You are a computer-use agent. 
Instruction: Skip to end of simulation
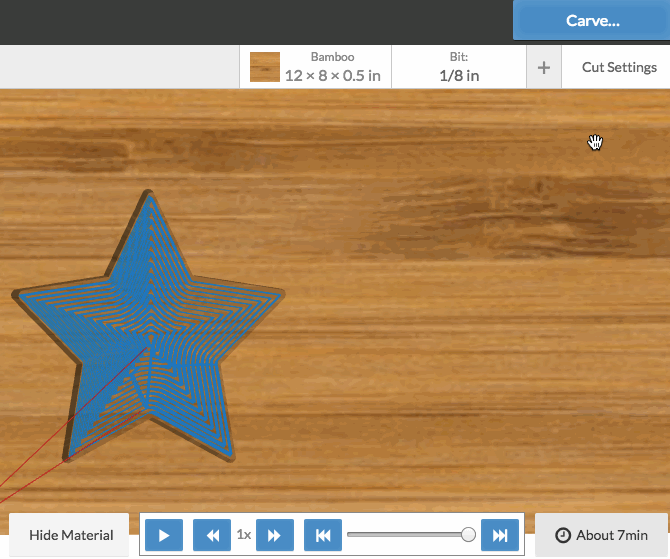click(x=500, y=535)
